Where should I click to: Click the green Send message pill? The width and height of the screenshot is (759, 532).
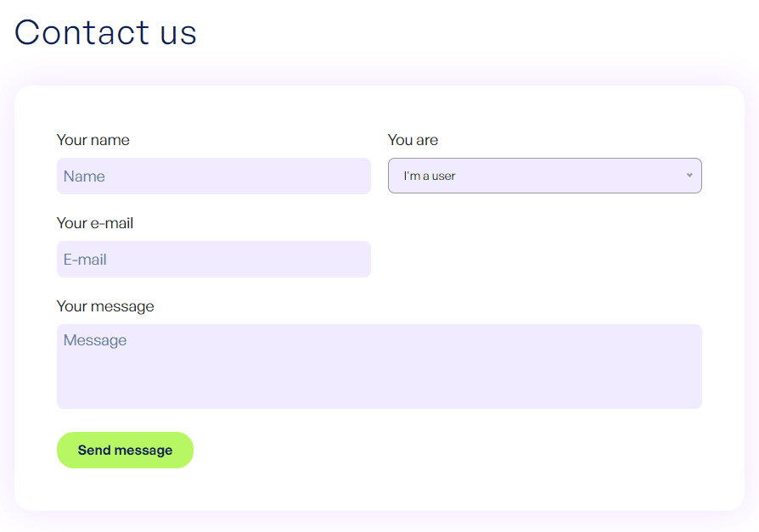125,450
